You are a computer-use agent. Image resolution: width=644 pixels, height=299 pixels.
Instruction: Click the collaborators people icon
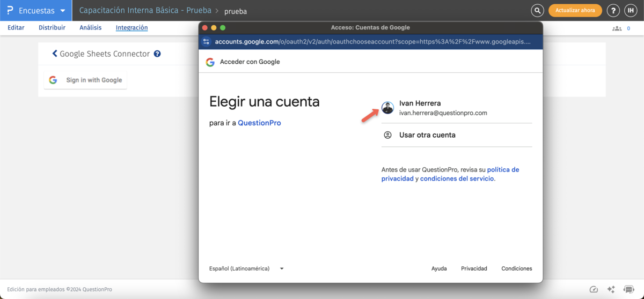(617, 28)
